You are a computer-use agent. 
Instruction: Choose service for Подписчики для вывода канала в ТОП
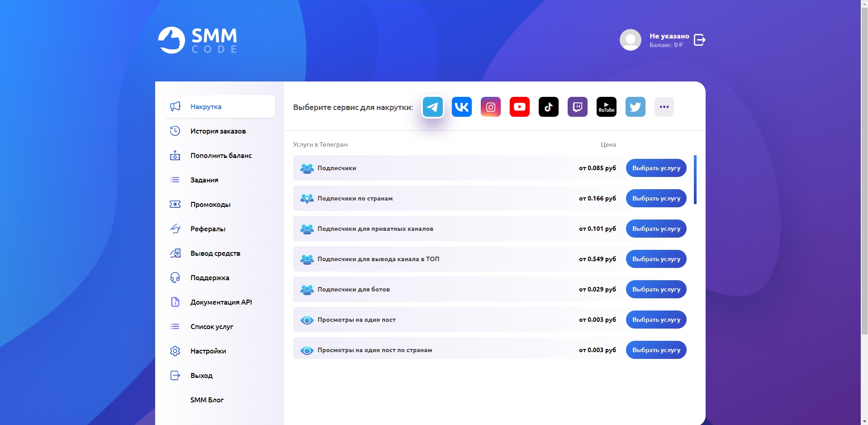click(x=656, y=259)
